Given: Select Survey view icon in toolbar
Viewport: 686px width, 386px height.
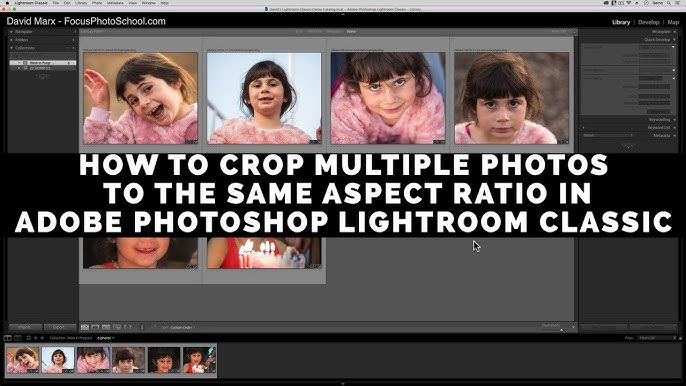Looking at the screenshot, I should tap(117, 327).
